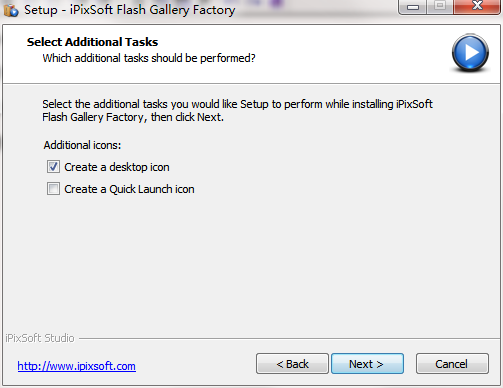
Task: Enable the Create a Quick Launch icon checkbox
Action: click(x=53, y=189)
